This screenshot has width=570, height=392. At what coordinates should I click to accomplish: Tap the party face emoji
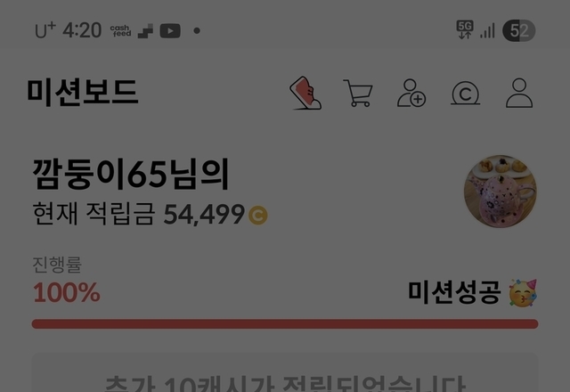tap(523, 293)
